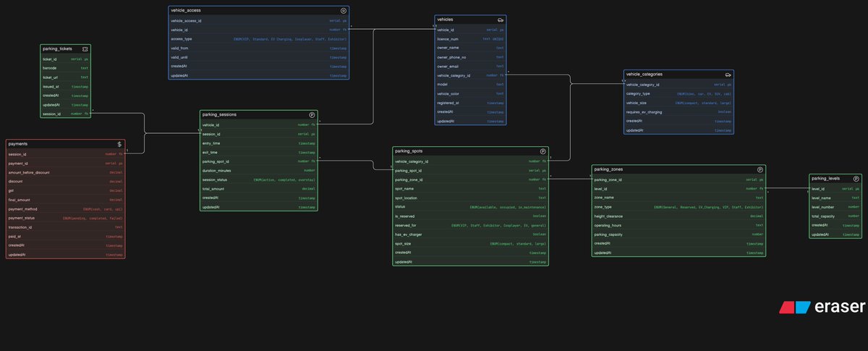The width and height of the screenshot is (868, 351).
Task: Click the level_number field in parking_levels
Action: point(835,207)
